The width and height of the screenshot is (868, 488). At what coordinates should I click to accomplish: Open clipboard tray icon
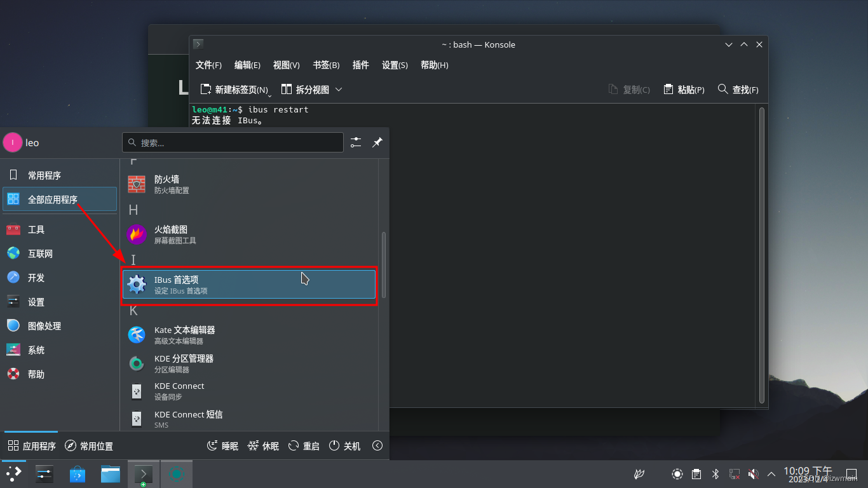pyautogui.click(x=696, y=474)
